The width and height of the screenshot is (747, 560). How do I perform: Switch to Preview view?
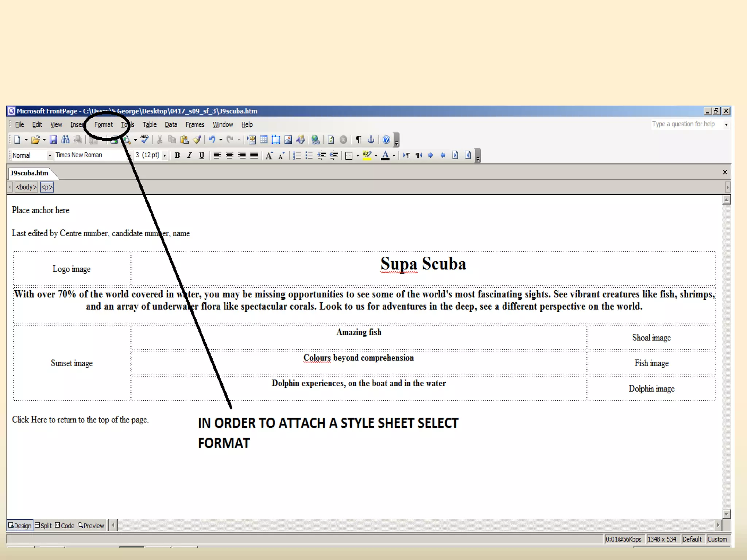click(x=91, y=525)
